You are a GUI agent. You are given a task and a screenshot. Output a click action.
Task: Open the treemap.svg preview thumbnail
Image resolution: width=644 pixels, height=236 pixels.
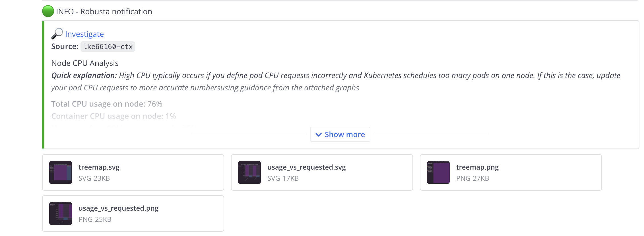[x=61, y=172]
